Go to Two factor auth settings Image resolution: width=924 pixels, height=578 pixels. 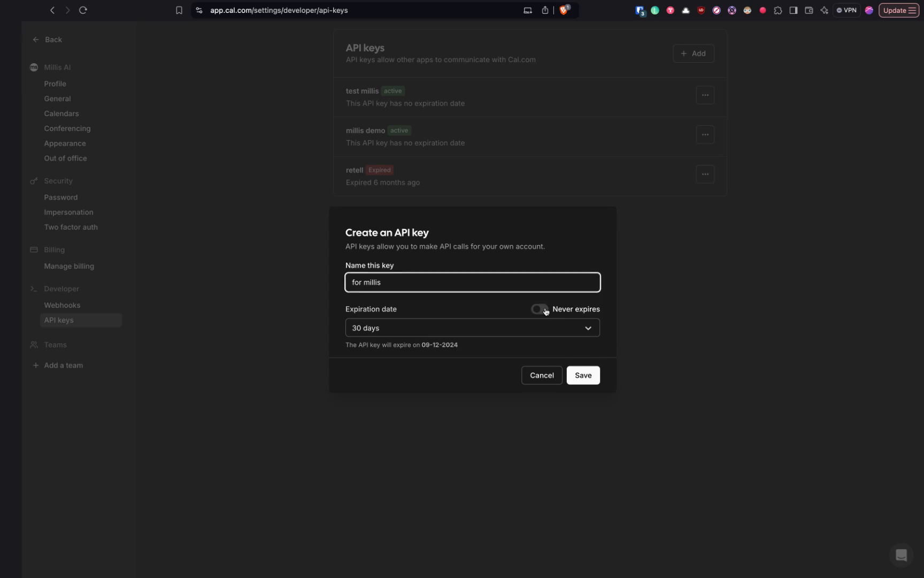[71, 227]
